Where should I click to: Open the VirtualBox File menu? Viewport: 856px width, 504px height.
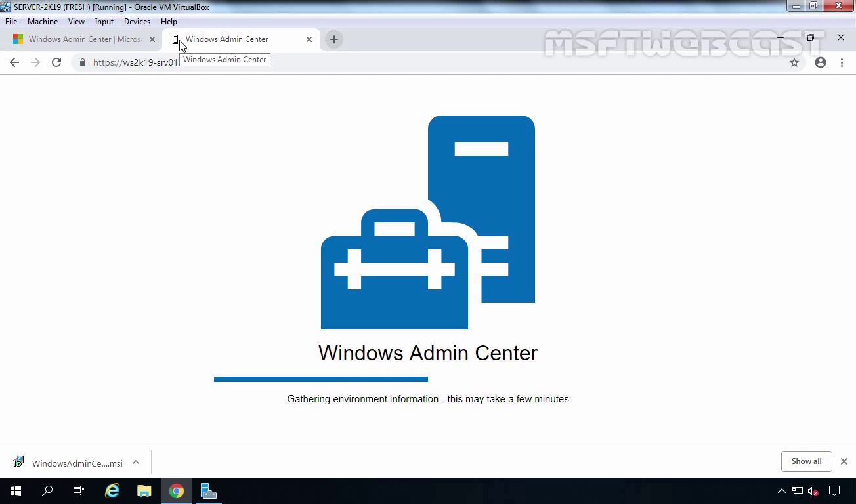[x=11, y=22]
